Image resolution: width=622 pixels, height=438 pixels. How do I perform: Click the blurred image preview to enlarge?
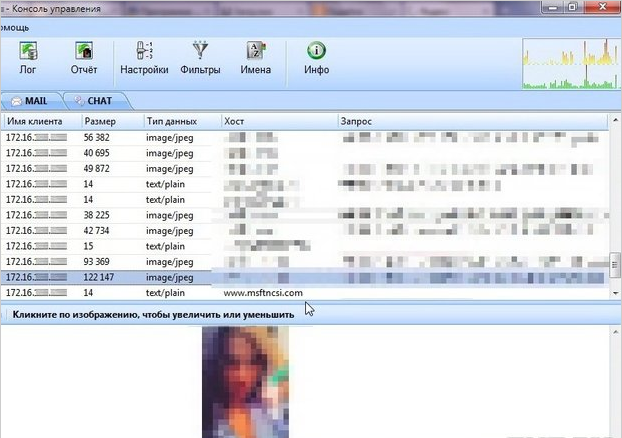245,382
